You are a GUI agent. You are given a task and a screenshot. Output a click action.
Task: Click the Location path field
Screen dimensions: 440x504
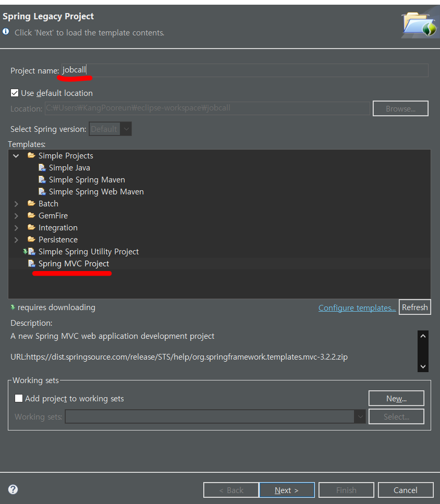pos(207,108)
